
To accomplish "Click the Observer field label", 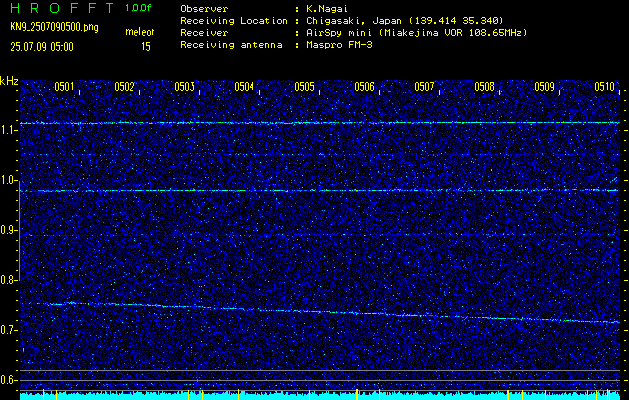I will 204,8.
